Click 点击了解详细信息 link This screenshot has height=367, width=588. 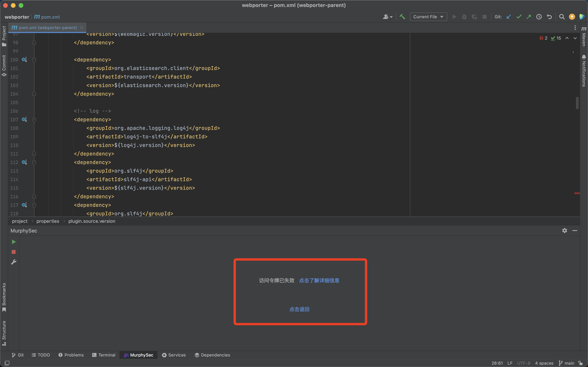[x=319, y=280]
